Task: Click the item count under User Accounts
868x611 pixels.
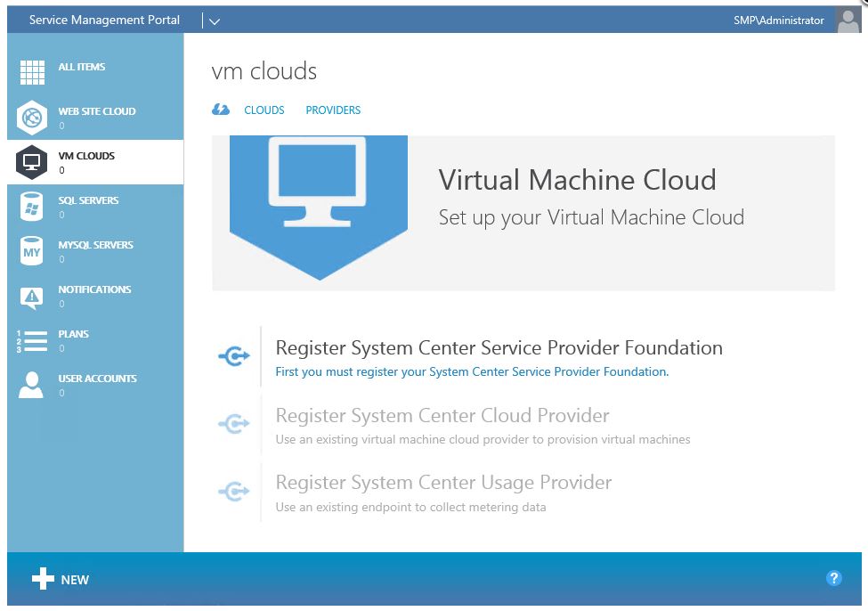Action: (x=62, y=393)
